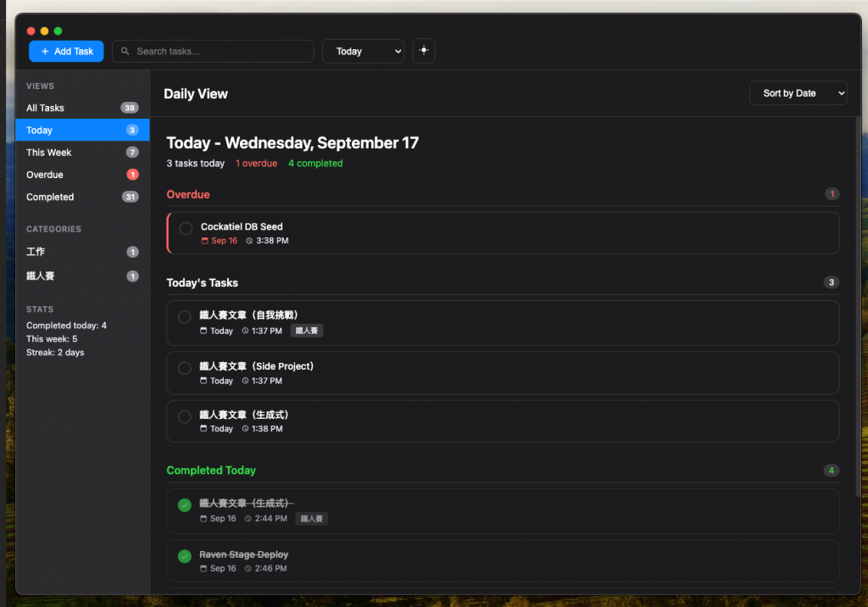Image resolution: width=868 pixels, height=607 pixels.
Task: Click the Completed Today section heading
Action: [211, 471]
